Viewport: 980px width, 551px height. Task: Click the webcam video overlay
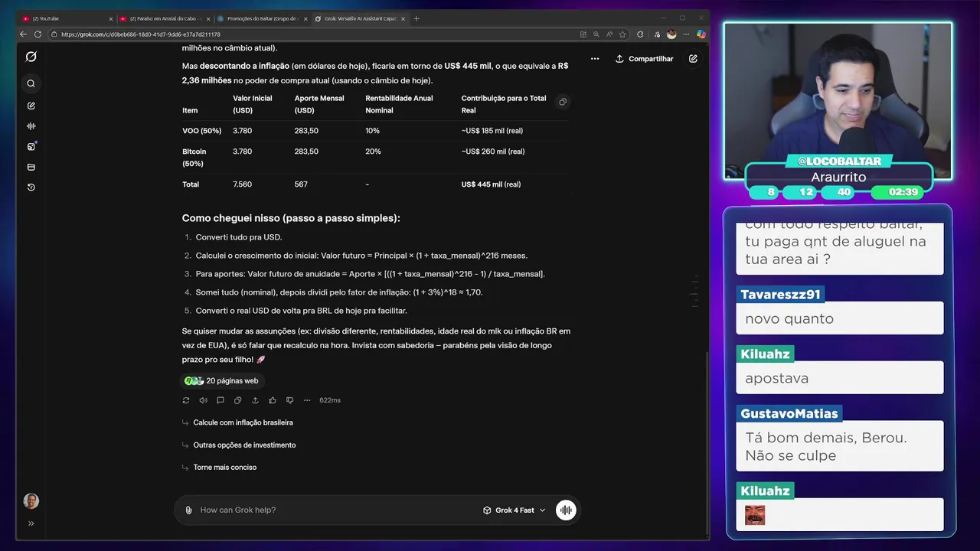[838, 99]
